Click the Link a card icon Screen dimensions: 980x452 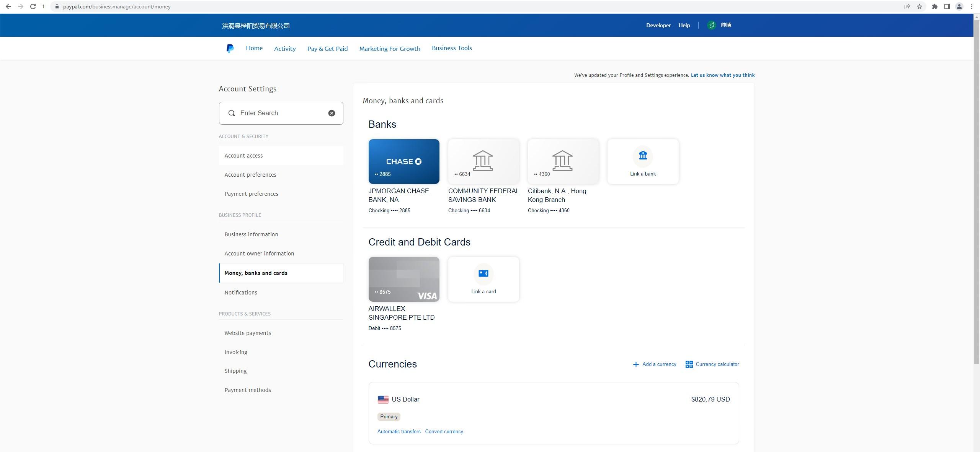[x=483, y=273]
